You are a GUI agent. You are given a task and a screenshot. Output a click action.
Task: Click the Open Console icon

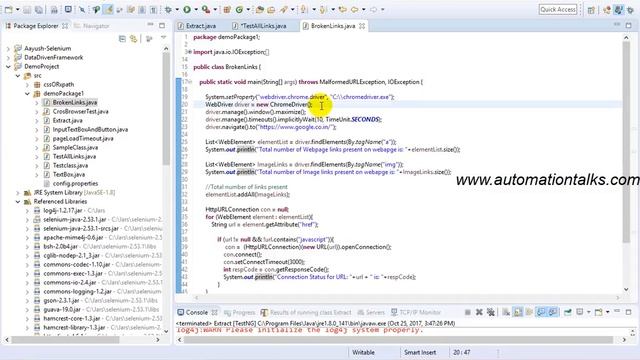(599, 312)
